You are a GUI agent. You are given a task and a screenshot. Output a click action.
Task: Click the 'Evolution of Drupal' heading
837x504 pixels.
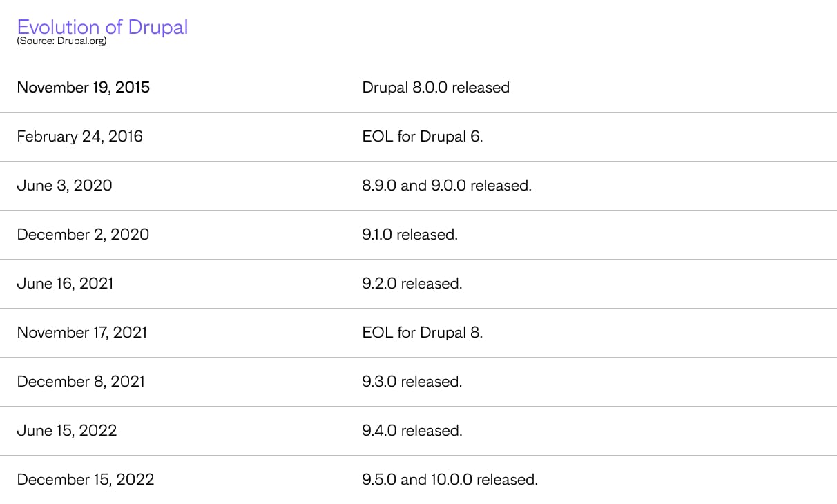(102, 27)
